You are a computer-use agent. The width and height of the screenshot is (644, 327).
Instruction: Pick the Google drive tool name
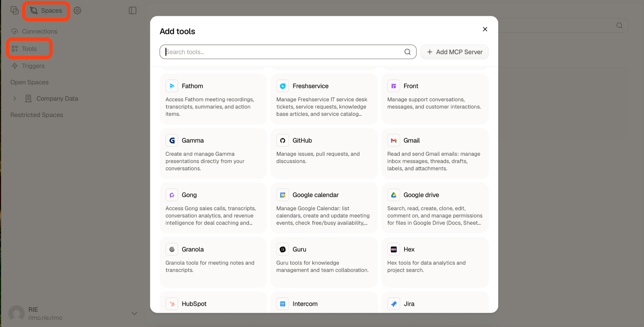421,195
